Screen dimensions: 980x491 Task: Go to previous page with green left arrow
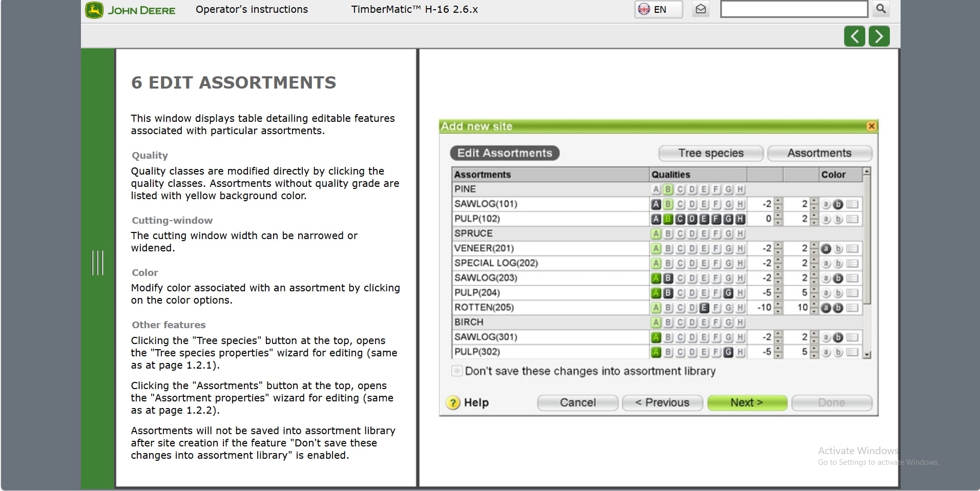click(x=854, y=36)
